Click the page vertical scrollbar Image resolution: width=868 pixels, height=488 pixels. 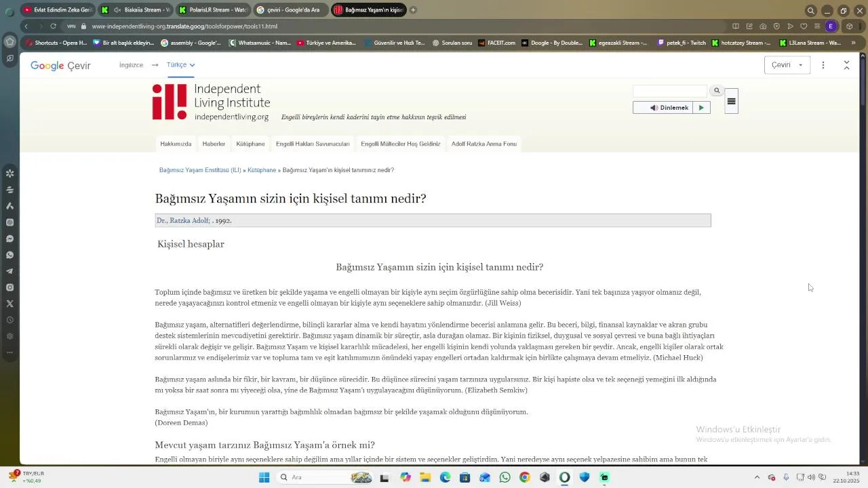click(x=863, y=80)
